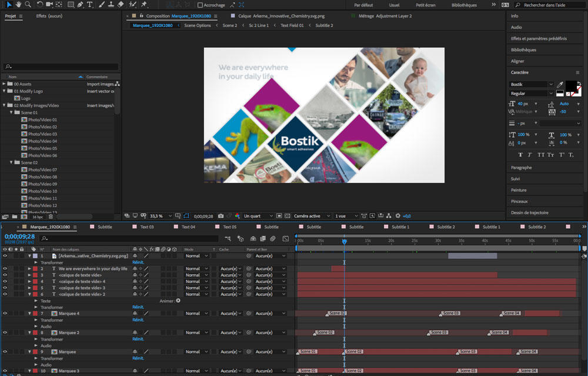
Task: Hide the Arkema svg.png layer
Action: (5, 256)
